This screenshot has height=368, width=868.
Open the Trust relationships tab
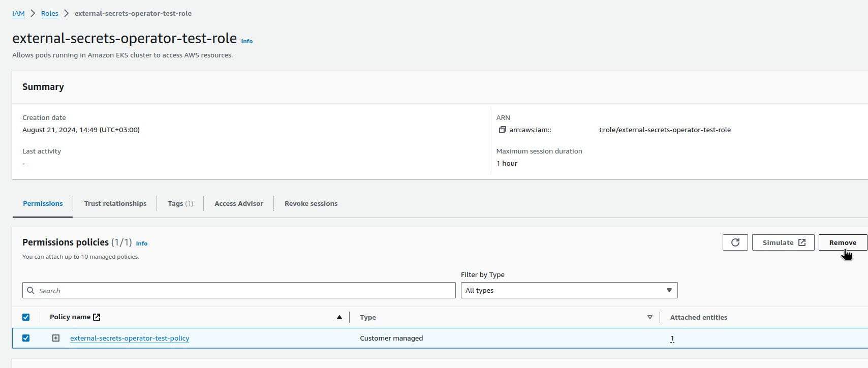click(115, 203)
